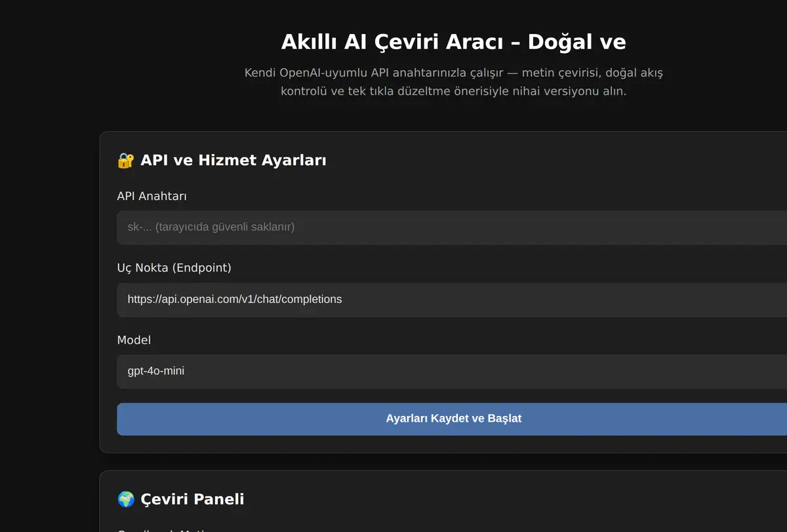Focus the Uç Nokta (Endpoint) URL field
Viewport: 787px width, 532px height.
point(452,299)
